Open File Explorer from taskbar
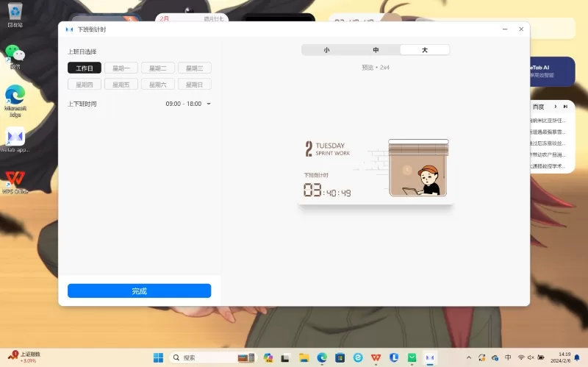This screenshot has height=367, width=588. (304, 357)
